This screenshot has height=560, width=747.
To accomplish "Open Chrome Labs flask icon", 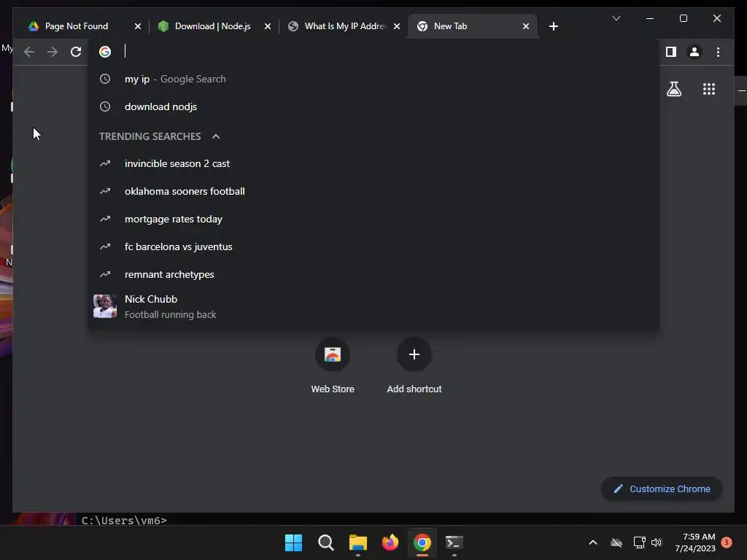I will pos(673,89).
